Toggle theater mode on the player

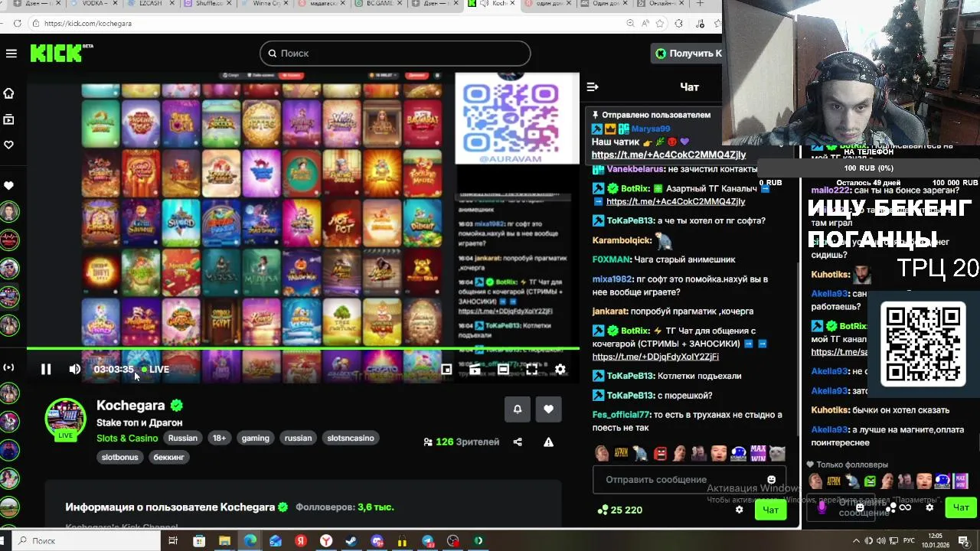pyautogui.click(x=503, y=370)
